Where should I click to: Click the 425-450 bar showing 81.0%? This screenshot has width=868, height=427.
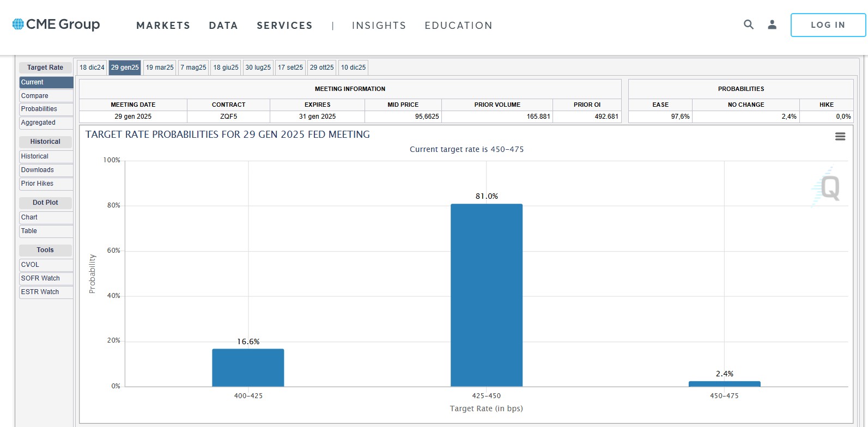coord(486,295)
